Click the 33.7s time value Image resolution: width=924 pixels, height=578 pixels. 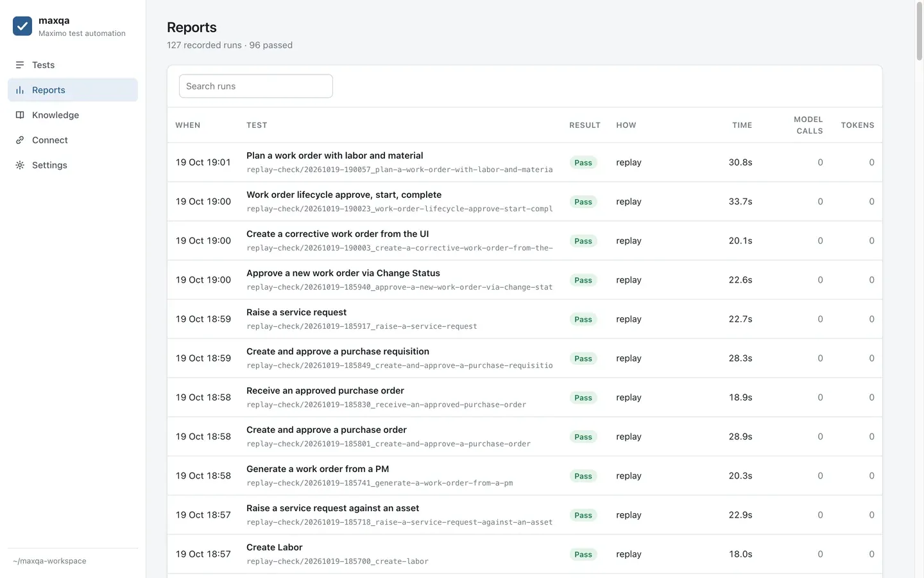[x=740, y=202]
